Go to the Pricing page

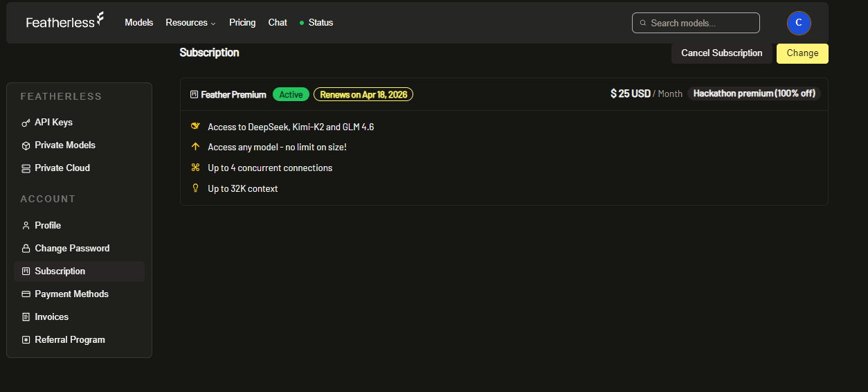tap(242, 23)
